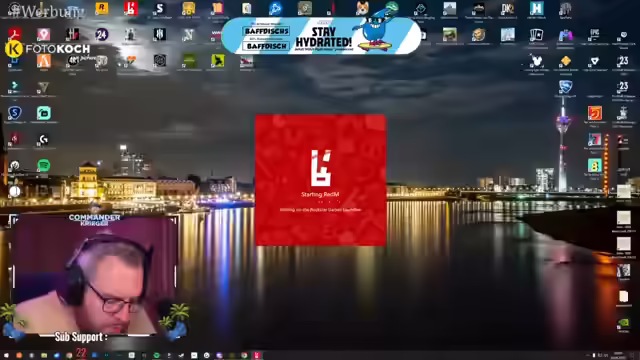Open the teal H desktop icon
640x360 pixels.
[536, 8]
